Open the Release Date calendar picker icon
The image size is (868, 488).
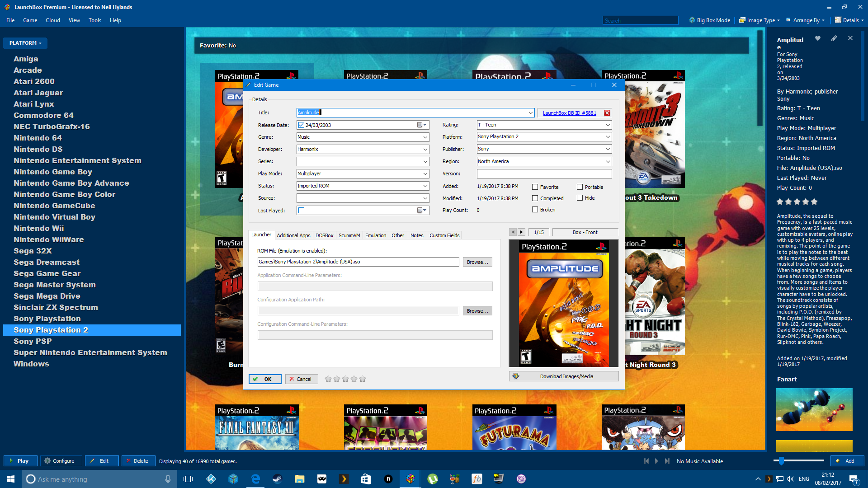tap(422, 125)
